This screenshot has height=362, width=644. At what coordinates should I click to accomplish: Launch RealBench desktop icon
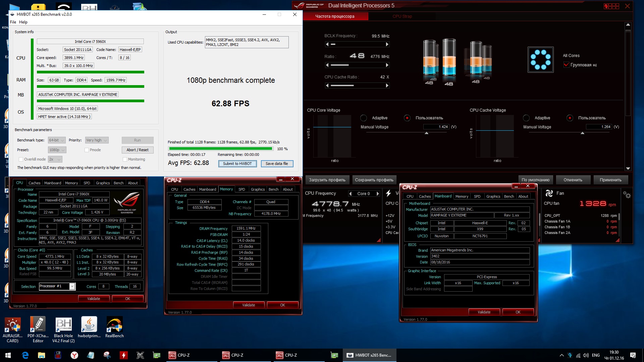tap(114, 327)
